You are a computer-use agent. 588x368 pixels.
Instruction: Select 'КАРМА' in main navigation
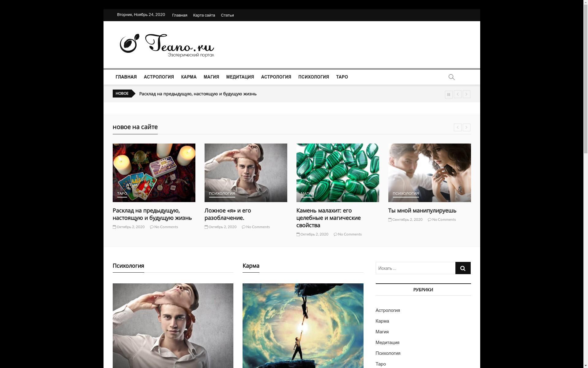pos(189,77)
